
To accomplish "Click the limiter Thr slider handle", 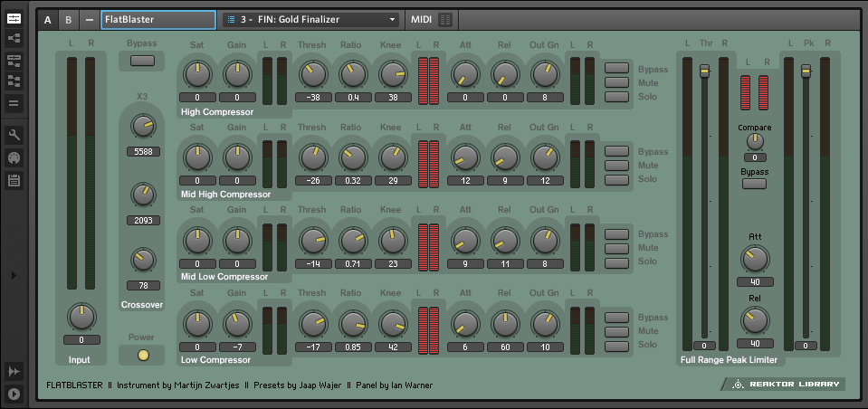I will (x=704, y=71).
